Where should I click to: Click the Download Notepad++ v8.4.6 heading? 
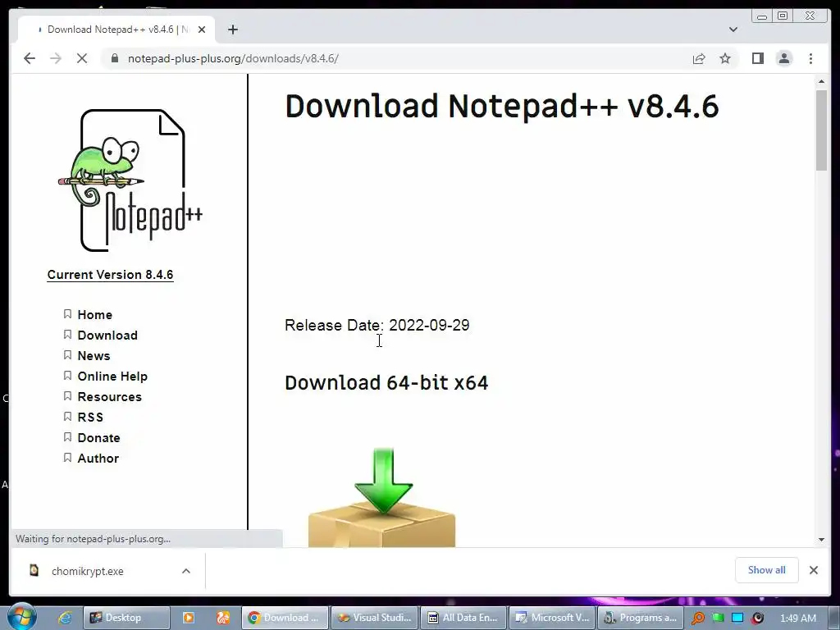[x=501, y=106]
